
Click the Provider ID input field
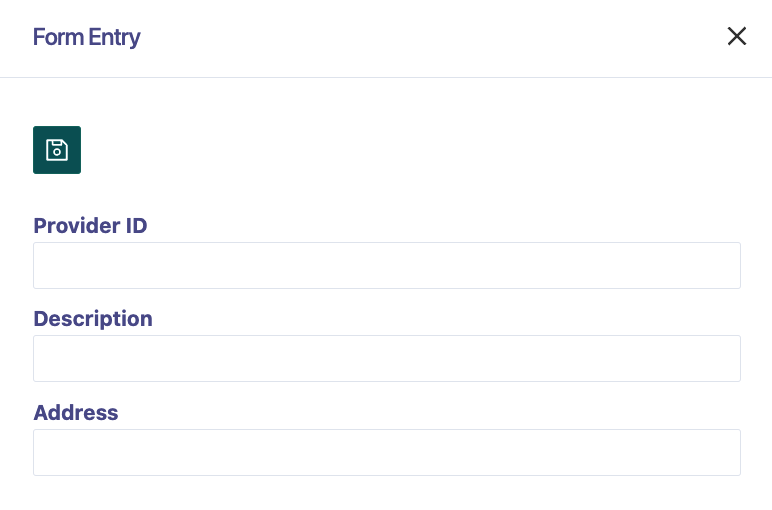click(x=386, y=265)
